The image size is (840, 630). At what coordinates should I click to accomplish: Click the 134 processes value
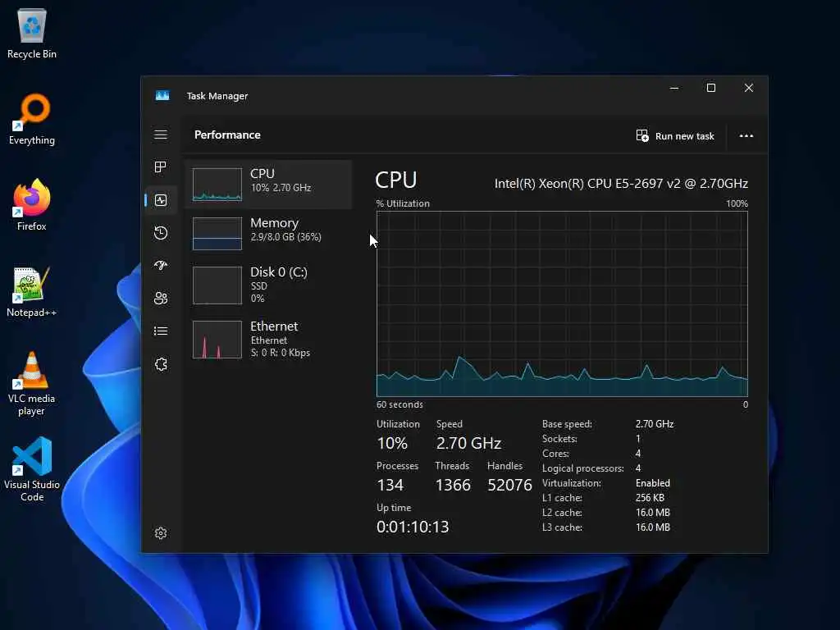tap(390, 485)
